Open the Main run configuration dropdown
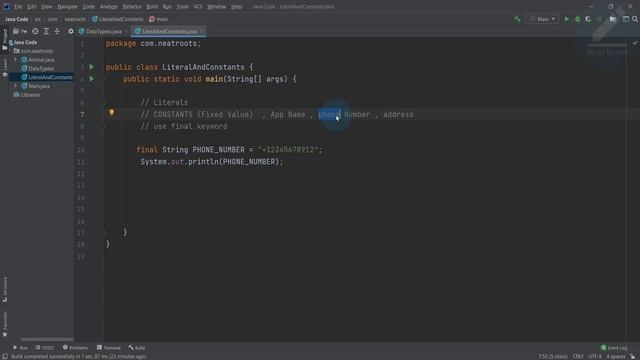 pos(542,19)
